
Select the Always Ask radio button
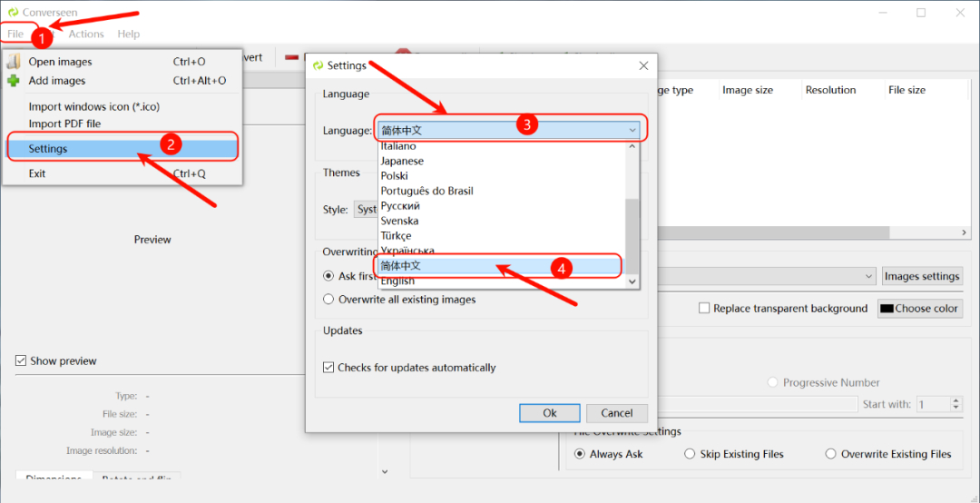click(608, 454)
